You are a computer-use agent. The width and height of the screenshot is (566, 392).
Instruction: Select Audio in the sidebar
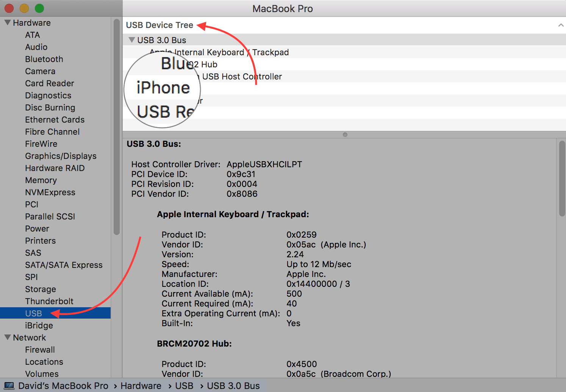click(36, 47)
